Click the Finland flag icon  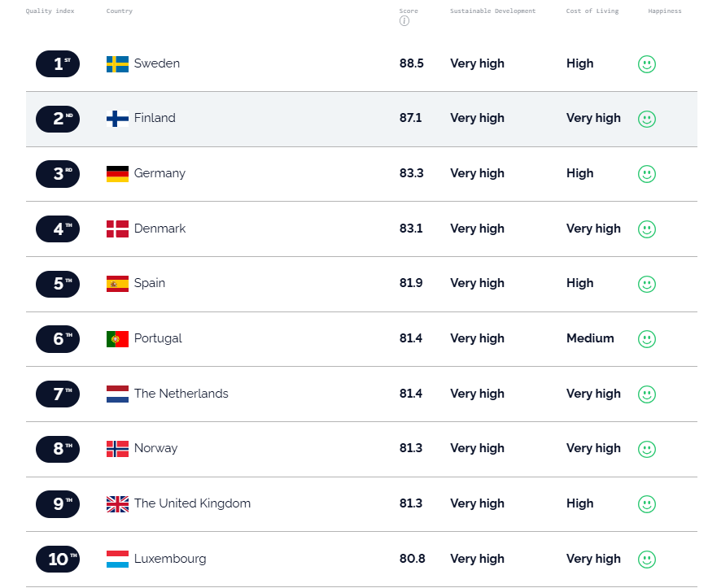click(117, 119)
